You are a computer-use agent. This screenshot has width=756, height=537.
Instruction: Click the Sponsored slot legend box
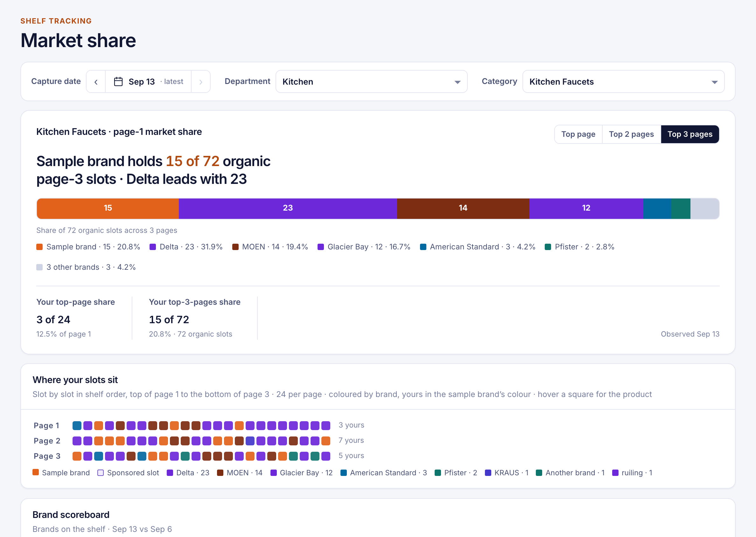101,473
